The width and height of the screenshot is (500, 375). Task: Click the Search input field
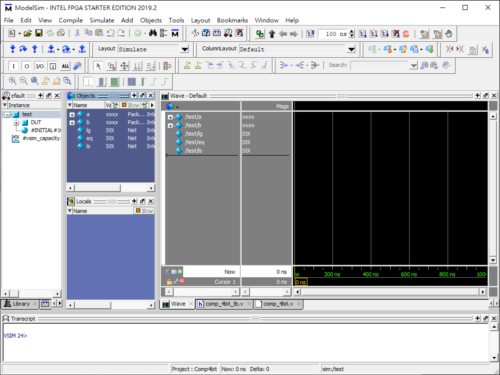(380, 65)
